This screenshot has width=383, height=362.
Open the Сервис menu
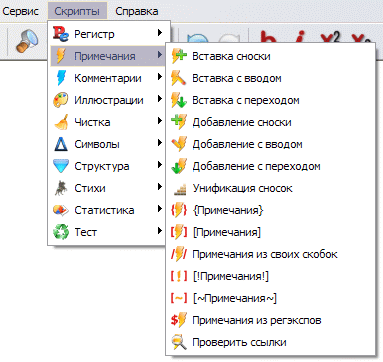click(x=21, y=11)
